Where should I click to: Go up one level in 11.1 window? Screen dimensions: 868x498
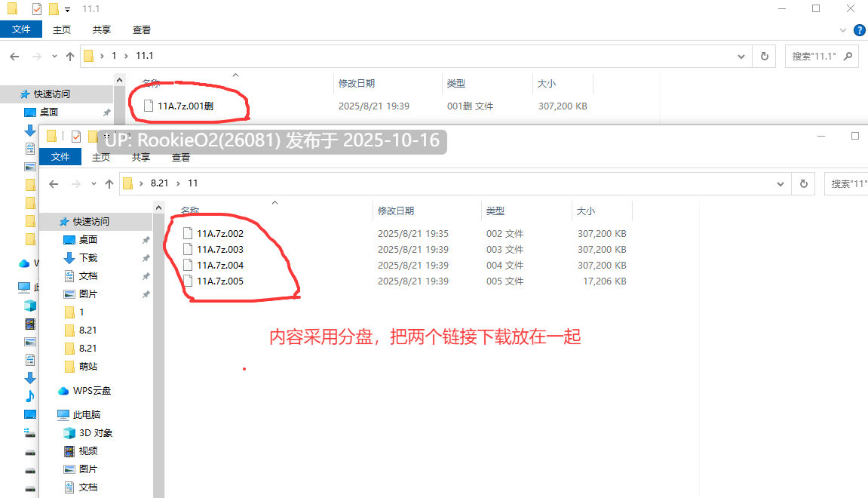coord(69,56)
